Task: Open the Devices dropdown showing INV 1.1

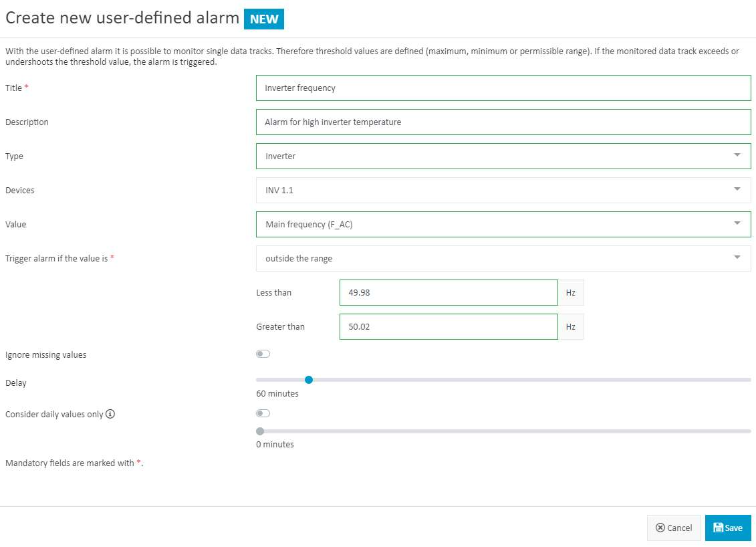Action: tap(503, 190)
